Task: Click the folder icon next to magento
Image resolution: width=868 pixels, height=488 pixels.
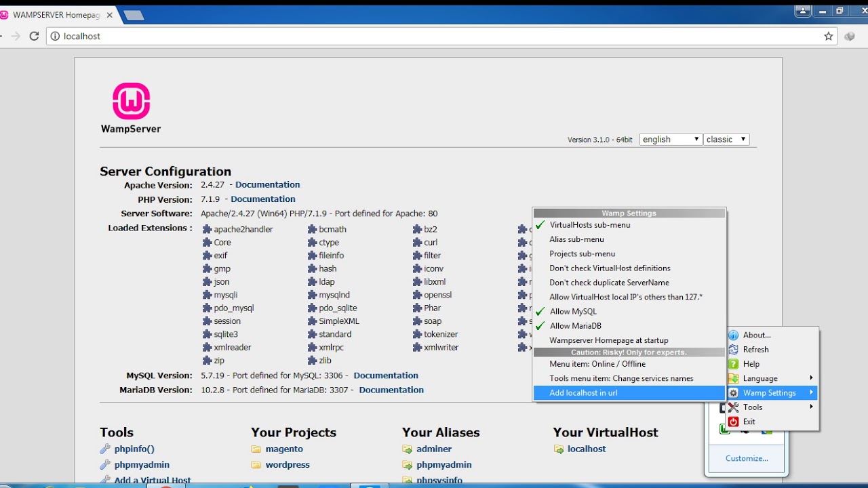Action: [x=256, y=449]
